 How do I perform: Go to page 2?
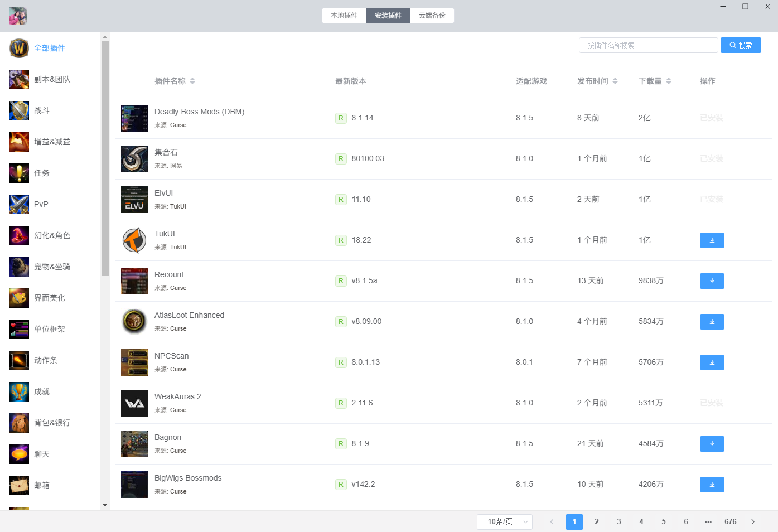click(597, 522)
